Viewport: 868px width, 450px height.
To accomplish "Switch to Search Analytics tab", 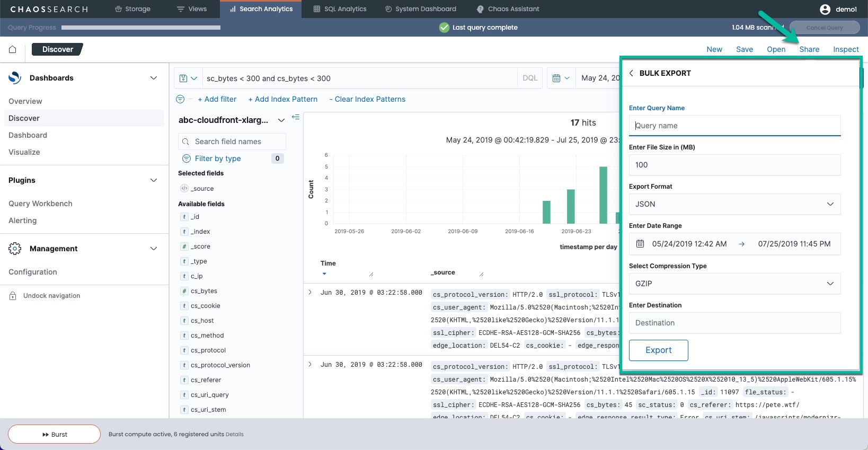I will pos(261,9).
